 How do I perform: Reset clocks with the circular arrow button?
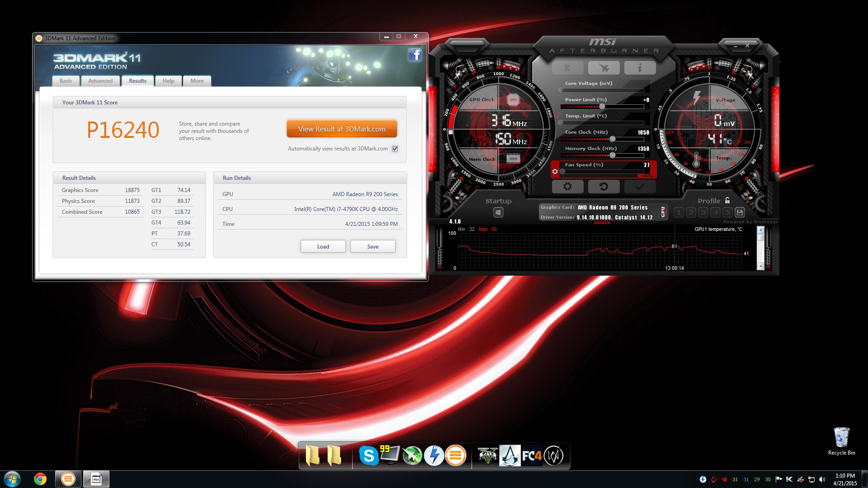tap(604, 186)
